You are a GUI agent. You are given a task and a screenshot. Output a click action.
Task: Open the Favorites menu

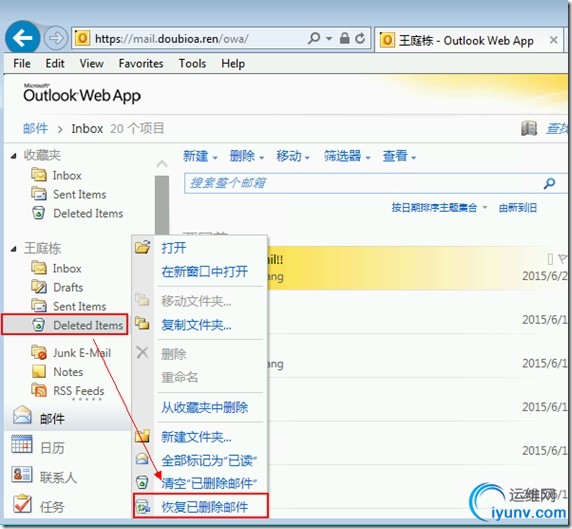pos(141,63)
